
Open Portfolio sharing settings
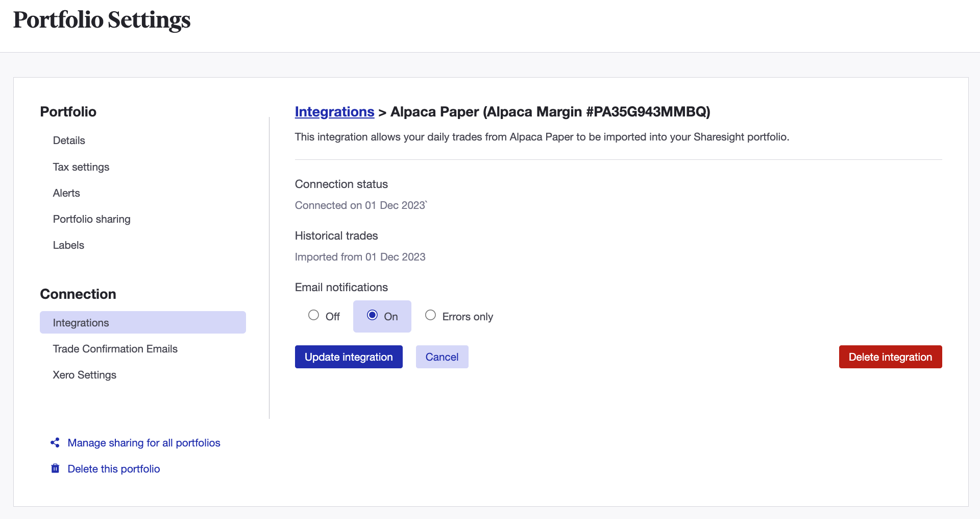(92, 219)
